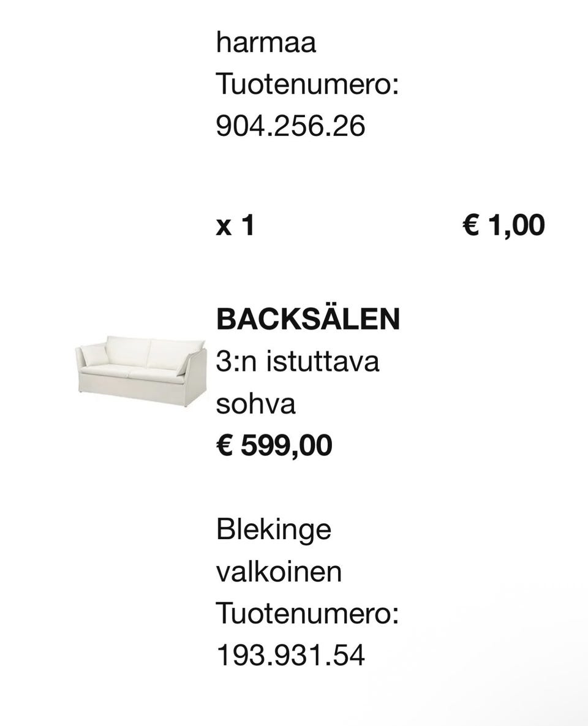Click the digit "1" in the quantity
This screenshot has width=588, height=726.
(247, 226)
